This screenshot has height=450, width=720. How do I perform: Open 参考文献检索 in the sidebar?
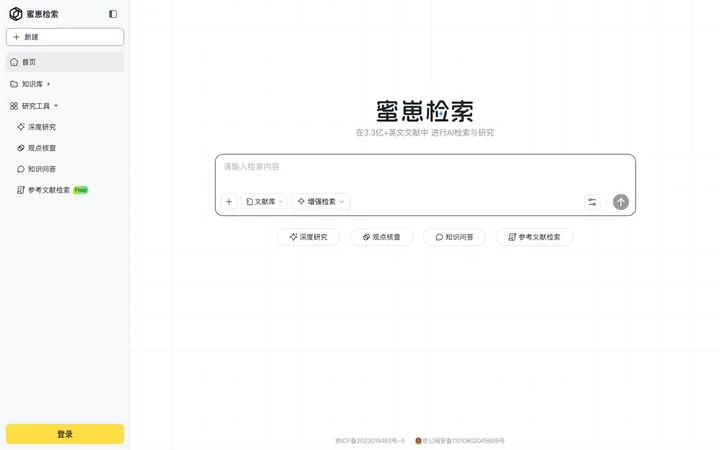[x=44, y=190]
